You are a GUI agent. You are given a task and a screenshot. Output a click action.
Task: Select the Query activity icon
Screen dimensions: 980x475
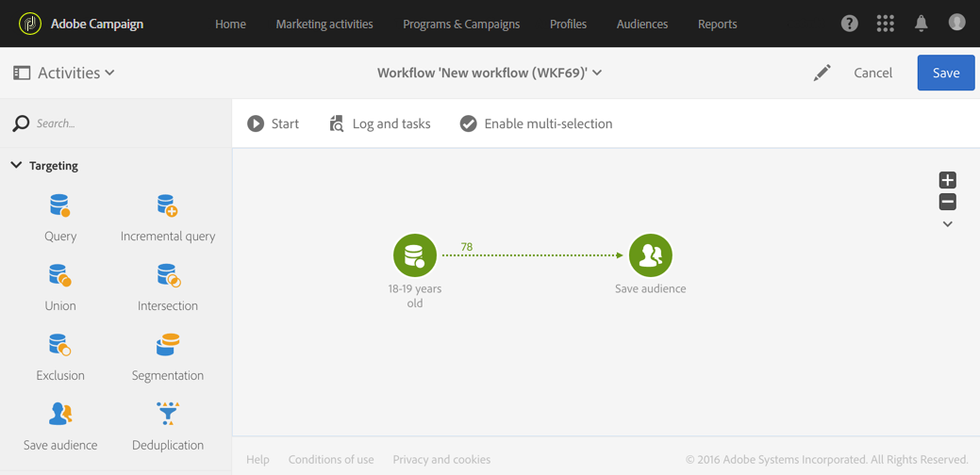[60, 205]
